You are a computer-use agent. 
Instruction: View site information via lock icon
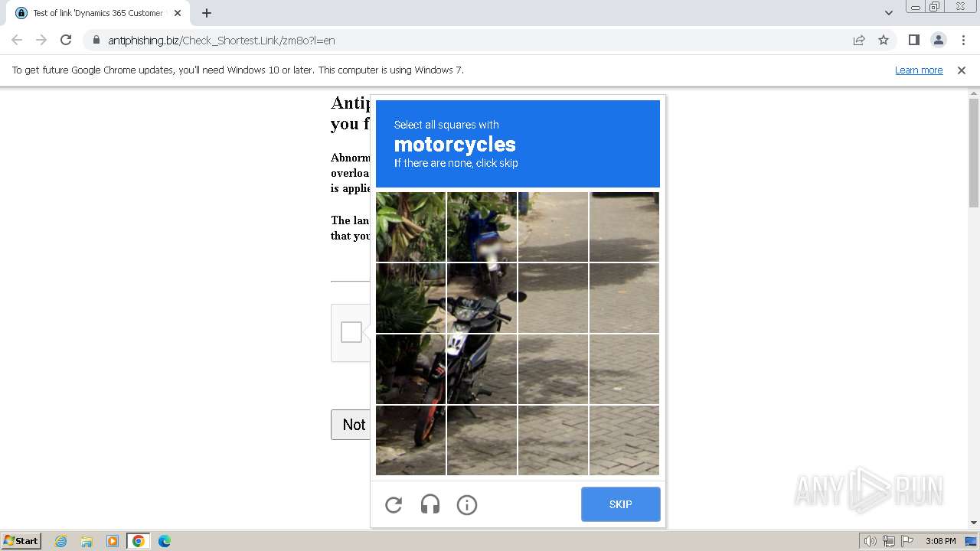pyautogui.click(x=96, y=40)
